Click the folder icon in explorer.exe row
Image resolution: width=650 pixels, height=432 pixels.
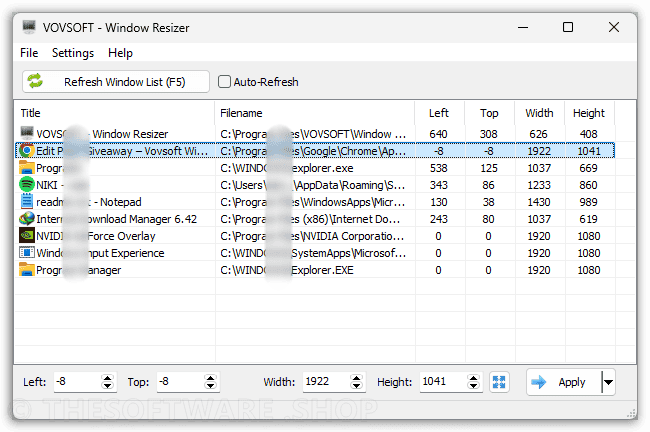[x=27, y=167]
